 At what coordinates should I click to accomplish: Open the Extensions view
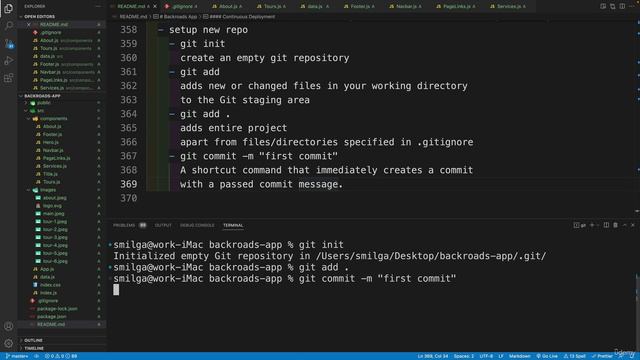click(x=9, y=78)
